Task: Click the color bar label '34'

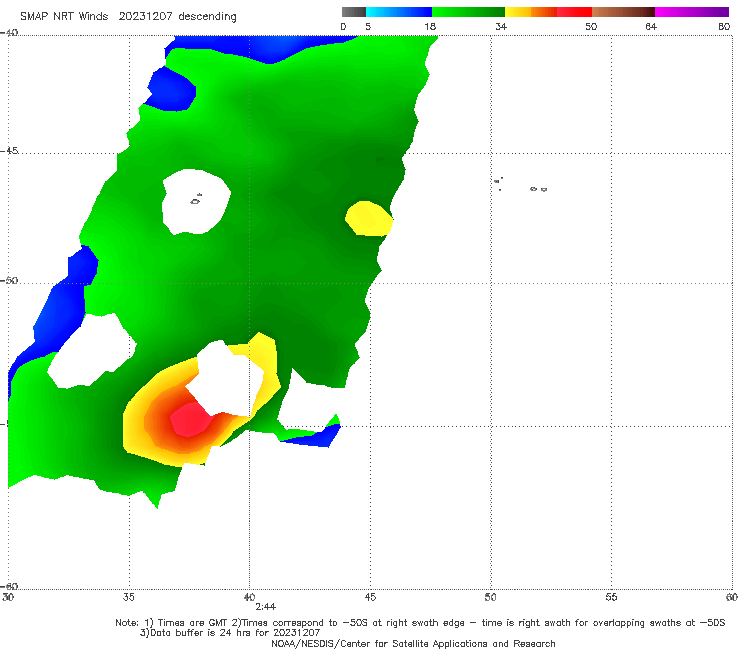Action: [x=501, y=26]
